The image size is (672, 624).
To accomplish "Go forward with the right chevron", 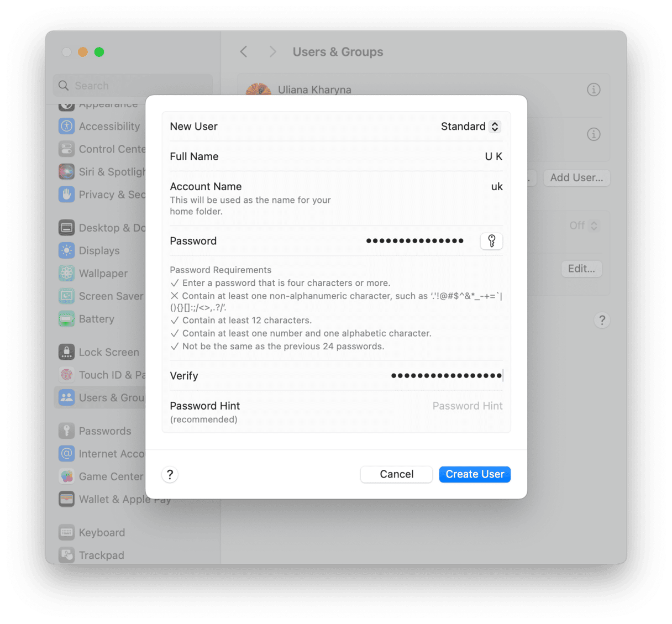I will click(x=272, y=52).
